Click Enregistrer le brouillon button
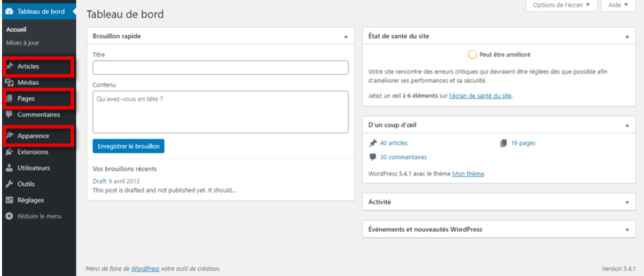The width and height of the screenshot is (644, 276). (128, 146)
